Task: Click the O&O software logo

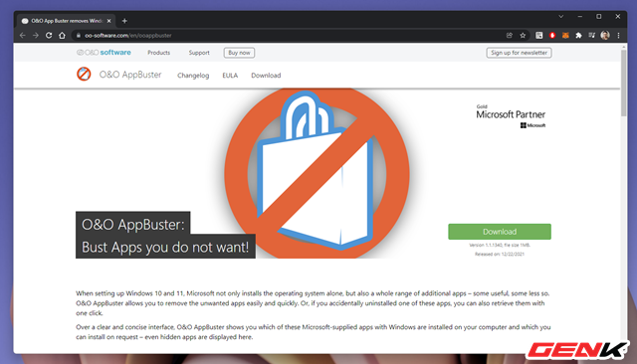Action: [x=104, y=53]
